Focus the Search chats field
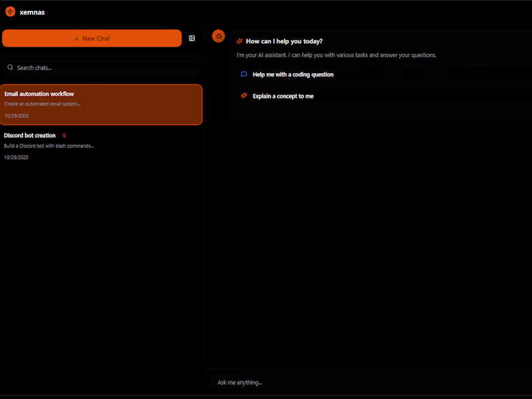This screenshot has height=399, width=532. point(100,68)
